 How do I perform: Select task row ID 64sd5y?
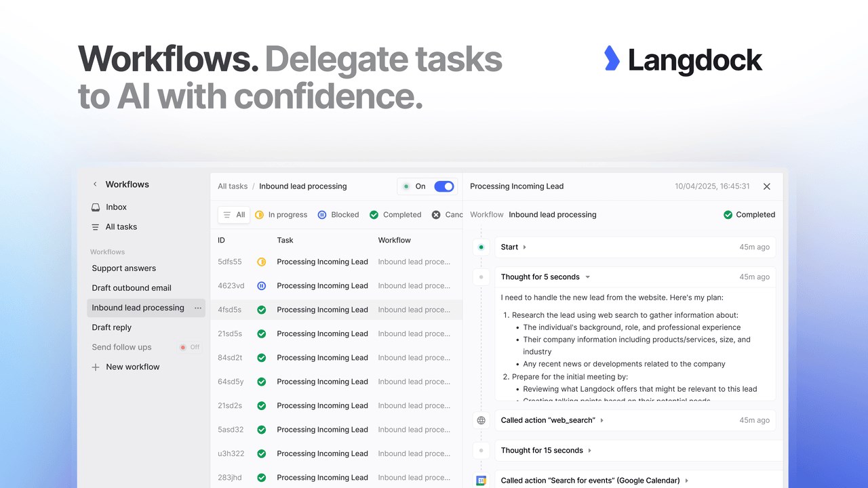point(336,382)
